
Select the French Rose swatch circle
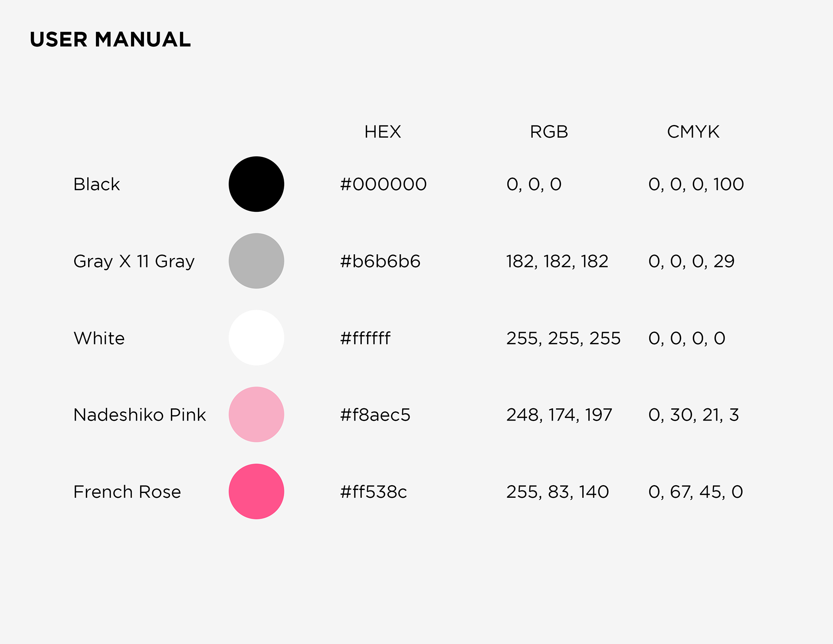(256, 491)
